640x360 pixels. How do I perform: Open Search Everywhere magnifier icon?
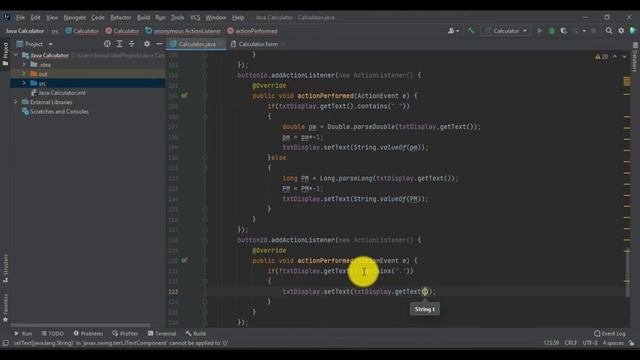coord(609,31)
